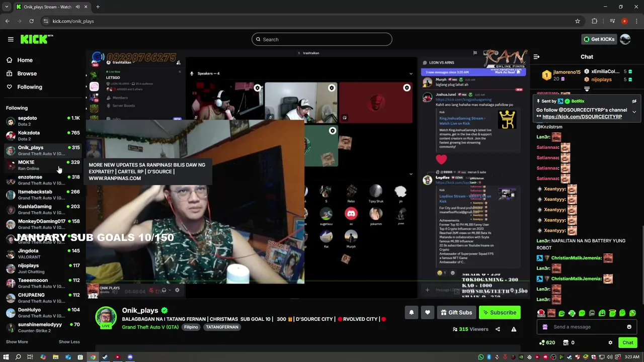Hide the pinned BotRix message
Viewport: 644px width, 362px height.
[634, 101]
